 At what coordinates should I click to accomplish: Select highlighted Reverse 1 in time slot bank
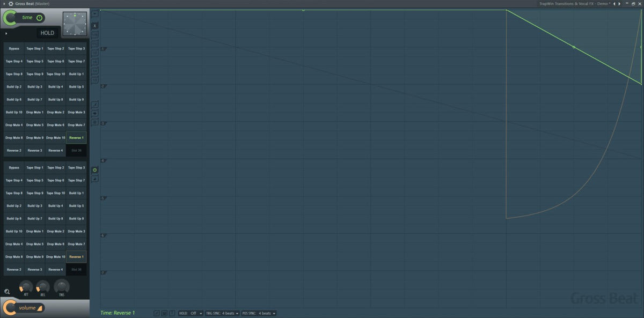point(76,138)
